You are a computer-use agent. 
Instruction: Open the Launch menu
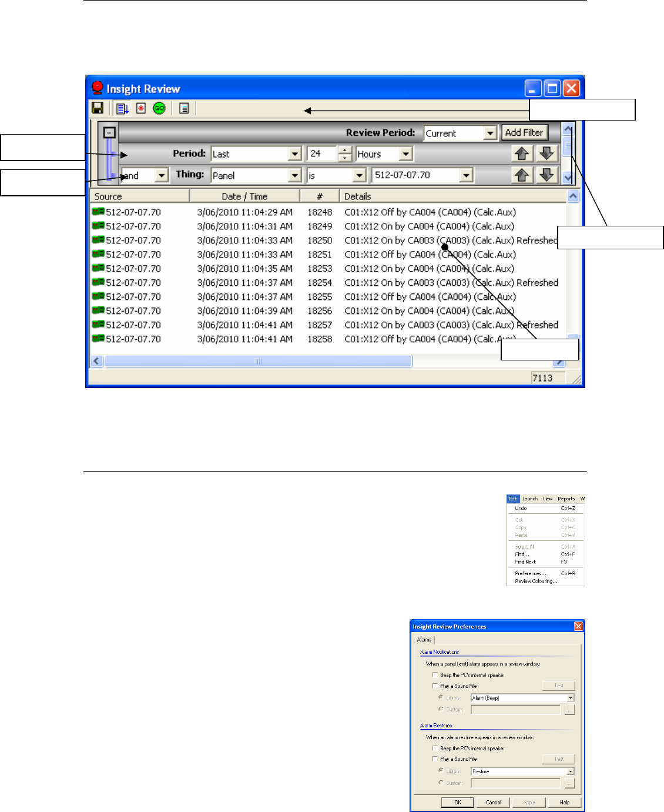(x=530, y=499)
